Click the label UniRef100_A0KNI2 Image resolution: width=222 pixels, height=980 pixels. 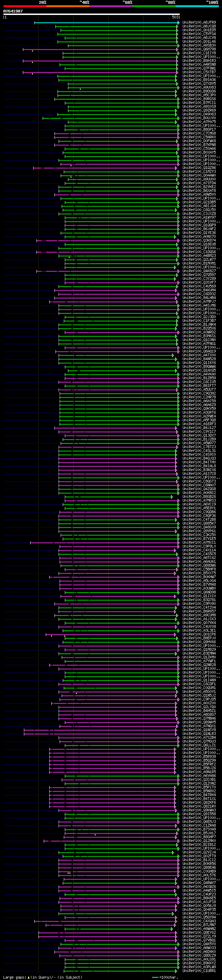pyautogui.click(x=199, y=493)
